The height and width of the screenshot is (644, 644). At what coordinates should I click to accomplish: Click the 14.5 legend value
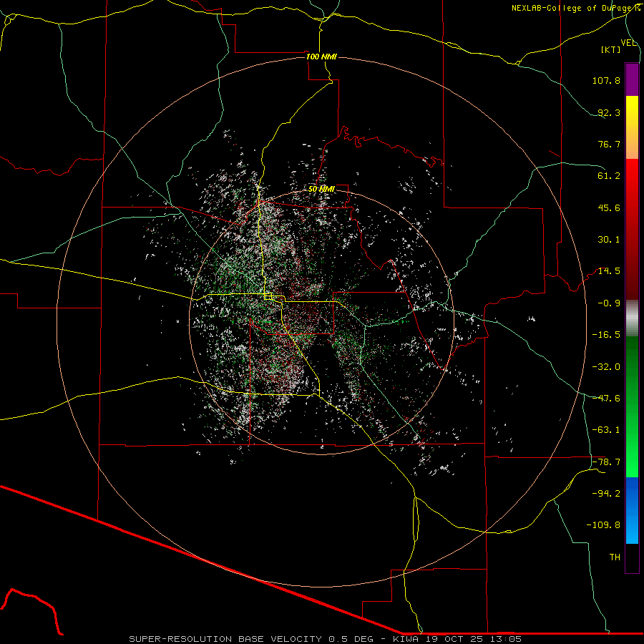pos(609,271)
